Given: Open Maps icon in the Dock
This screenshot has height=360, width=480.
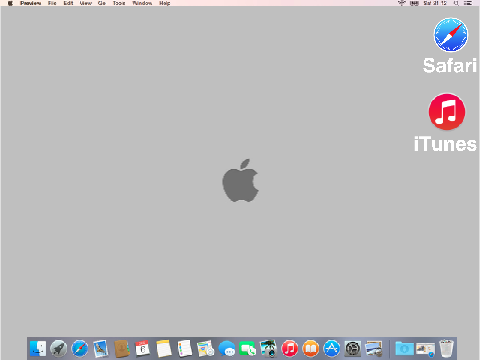Looking at the screenshot, I should coord(205,349).
